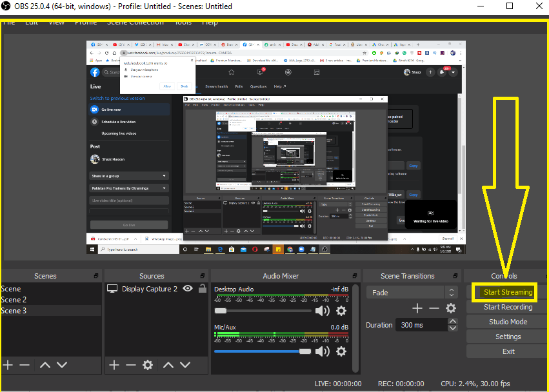Click the Exit button
Image resolution: width=549 pixels, height=392 pixels.
(508, 351)
